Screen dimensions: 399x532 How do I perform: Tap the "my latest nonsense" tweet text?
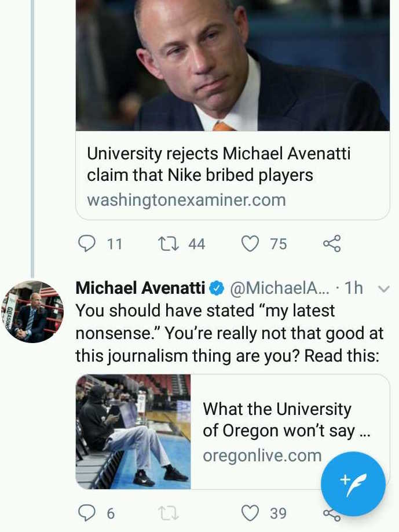coord(227,333)
